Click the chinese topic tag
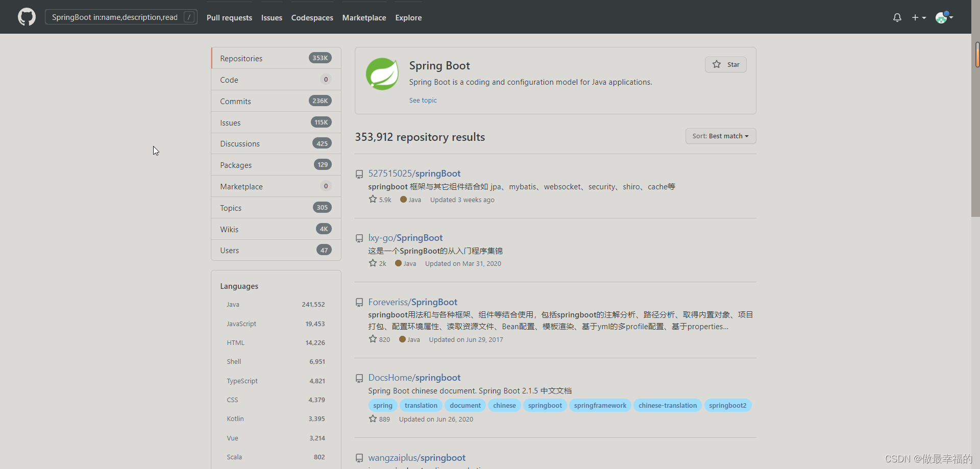980x469 pixels. [504, 405]
